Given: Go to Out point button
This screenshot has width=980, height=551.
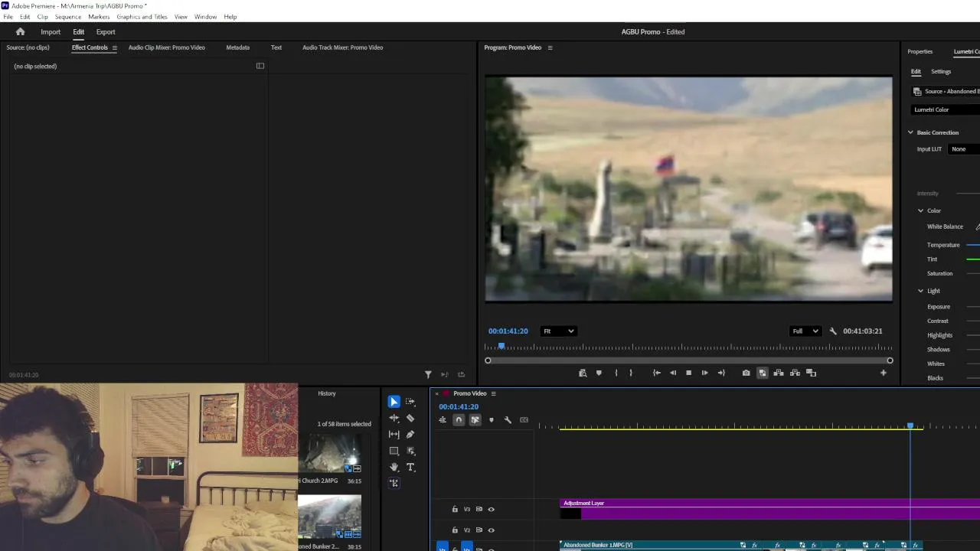Looking at the screenshot, I should pos(721,373).
